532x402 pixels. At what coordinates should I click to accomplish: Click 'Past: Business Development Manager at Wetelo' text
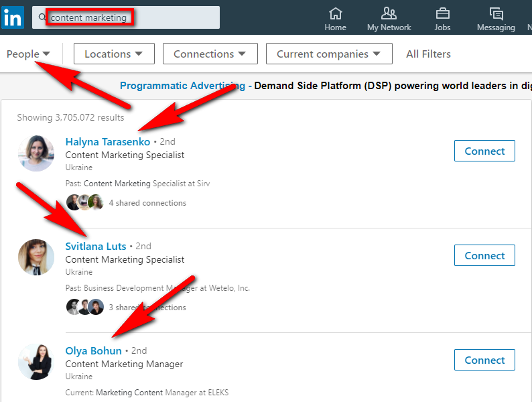(157, 288)
